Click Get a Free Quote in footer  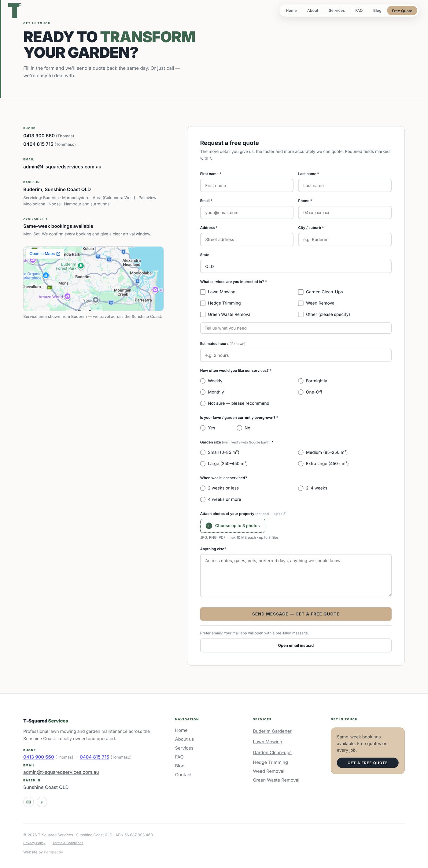pyautogui.click(x=368, y=763)
